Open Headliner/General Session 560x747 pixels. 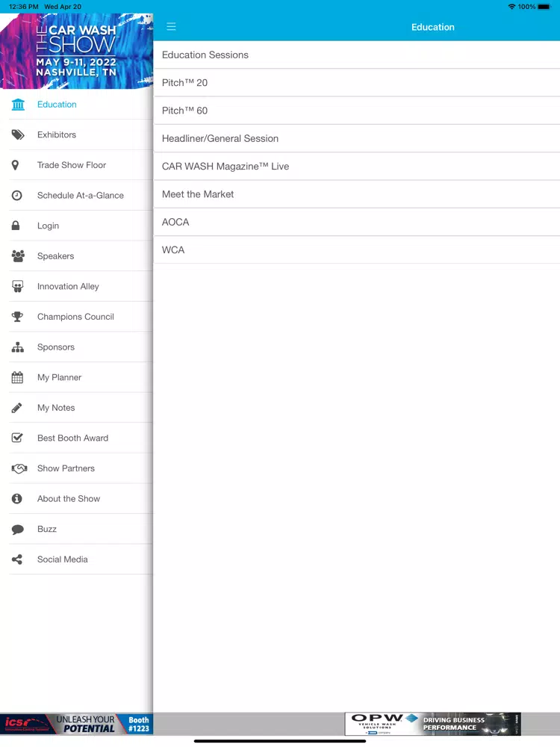357,139
